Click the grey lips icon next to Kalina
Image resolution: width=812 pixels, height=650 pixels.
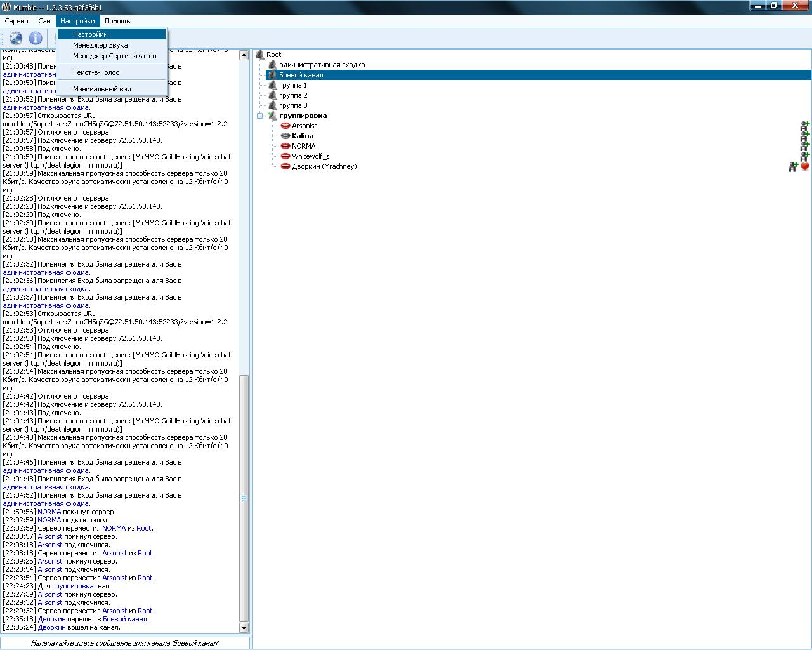coord(285,136)
